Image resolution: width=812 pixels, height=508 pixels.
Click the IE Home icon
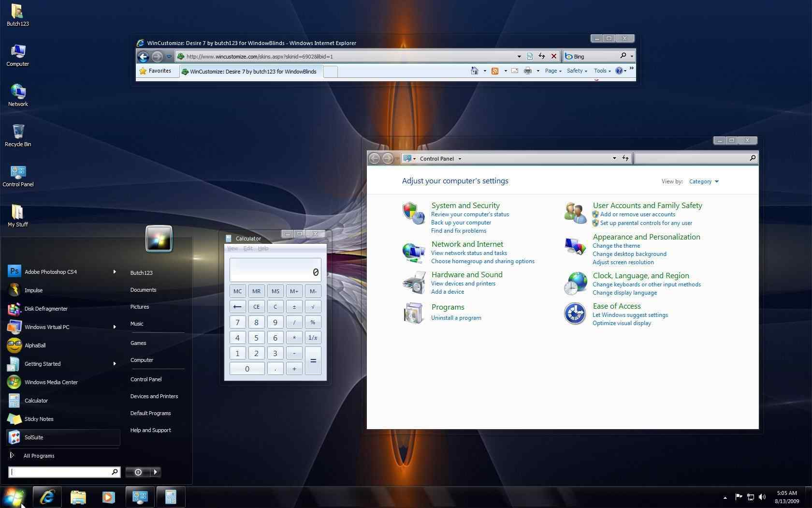[x=475, y=71]
